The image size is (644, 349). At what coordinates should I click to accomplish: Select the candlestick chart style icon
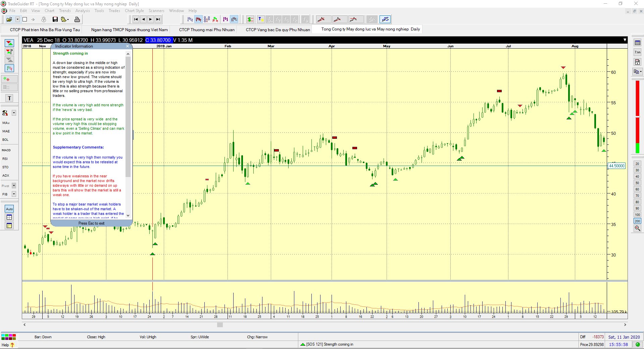click(x=198, y=19)
